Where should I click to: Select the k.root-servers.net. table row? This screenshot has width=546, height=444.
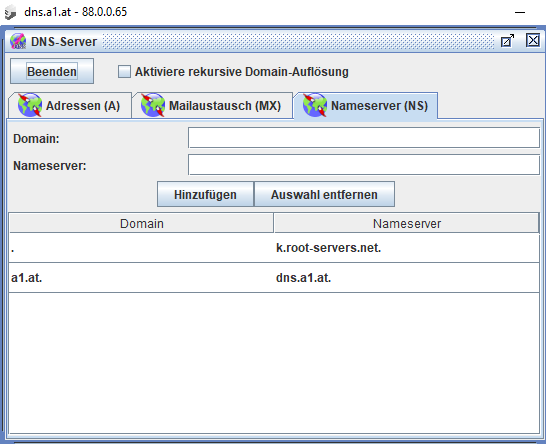coord(274,248)
